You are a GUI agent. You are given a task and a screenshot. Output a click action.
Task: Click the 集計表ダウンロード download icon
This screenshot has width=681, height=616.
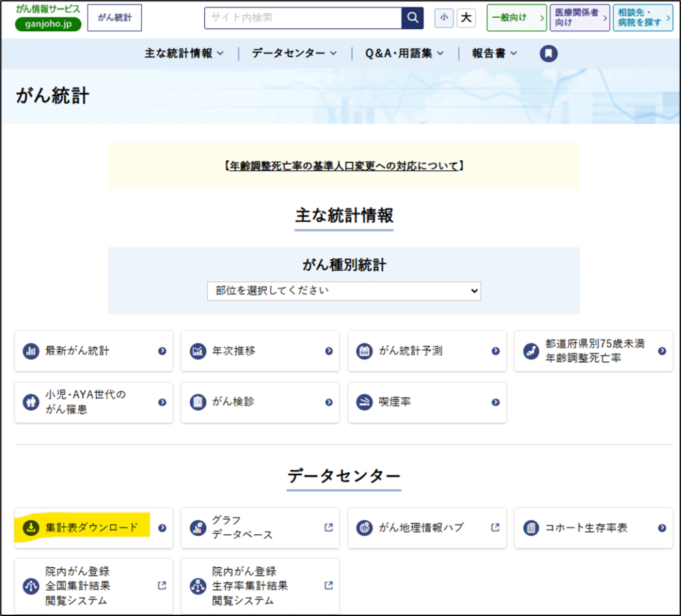click(31, 528)
